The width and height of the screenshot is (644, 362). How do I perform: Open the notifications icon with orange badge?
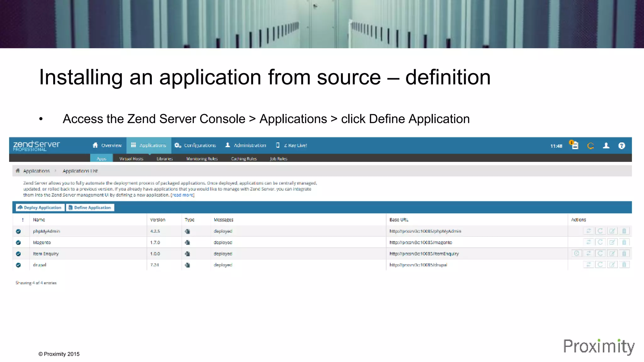(x=574, y=145)
